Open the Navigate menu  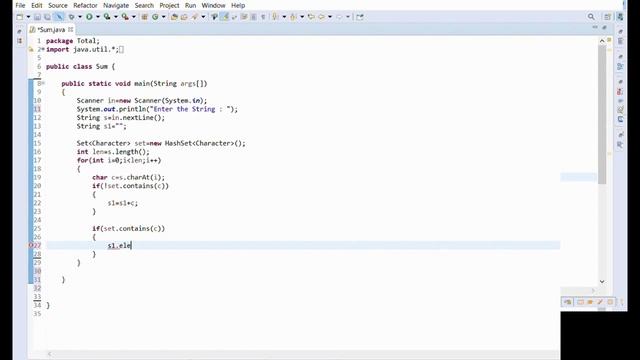[x=116, y=5]
